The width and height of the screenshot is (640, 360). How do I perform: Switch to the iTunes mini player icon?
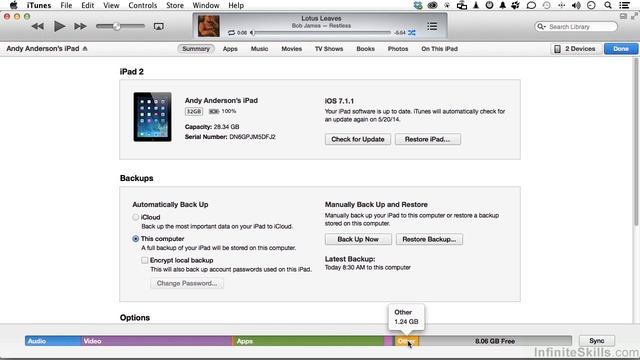point(623,16)
